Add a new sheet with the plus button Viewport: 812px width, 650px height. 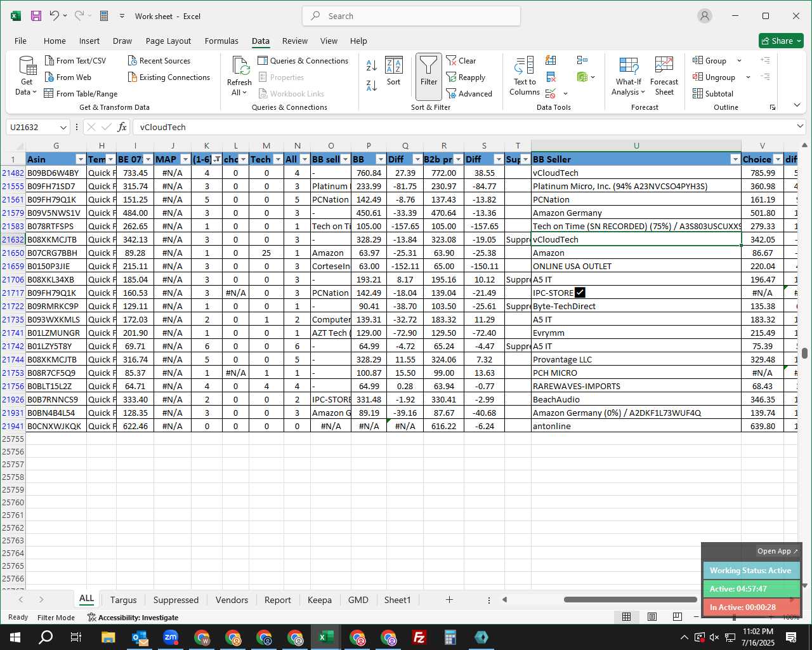[449, 599]
